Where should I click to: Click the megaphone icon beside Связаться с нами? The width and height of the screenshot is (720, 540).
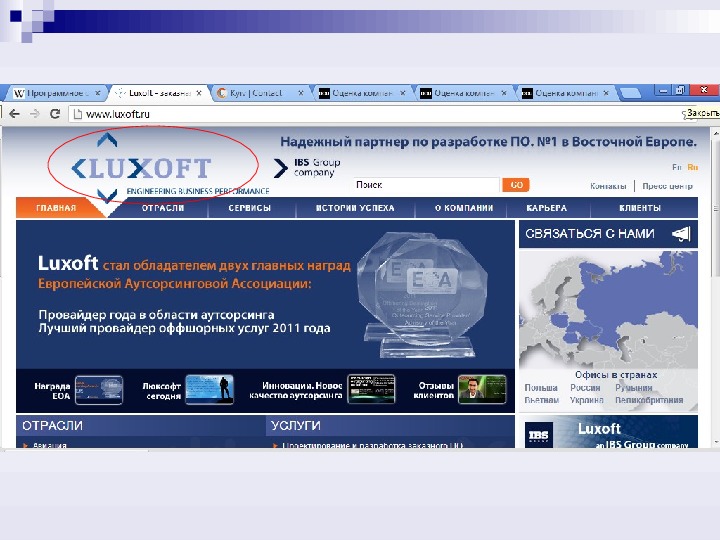pos(681,234)
